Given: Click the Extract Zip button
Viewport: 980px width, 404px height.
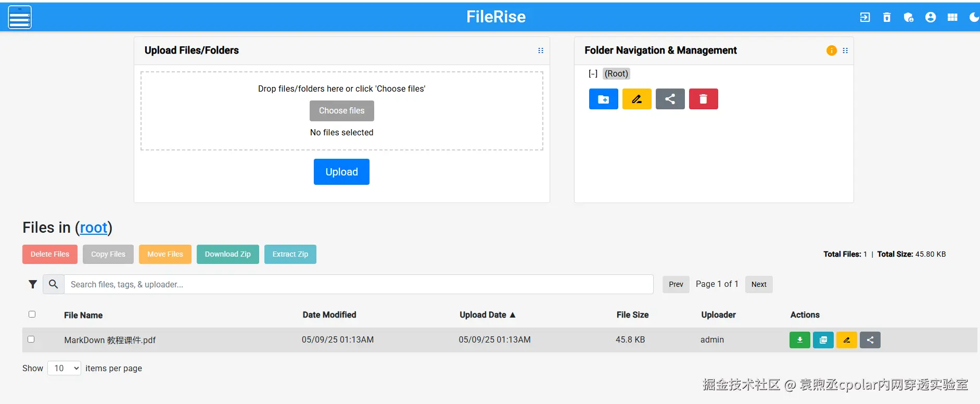Looking at the screenshot, I should 290,254.
